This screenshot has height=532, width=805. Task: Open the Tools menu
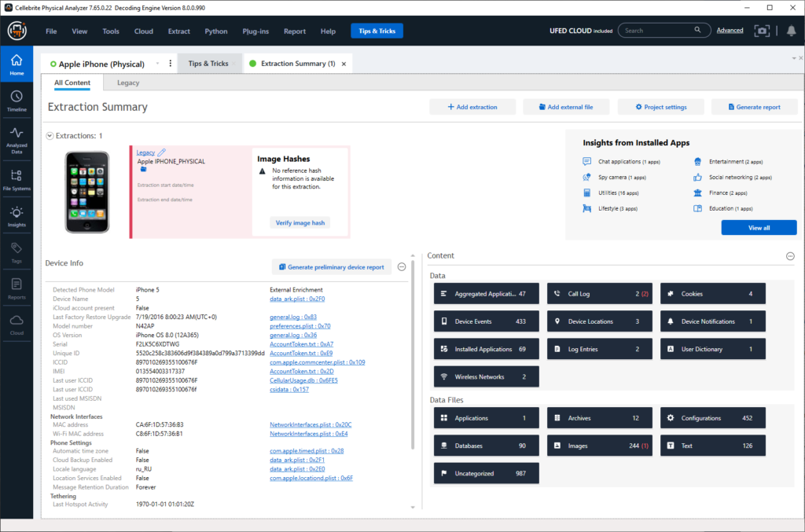point(110,31)
